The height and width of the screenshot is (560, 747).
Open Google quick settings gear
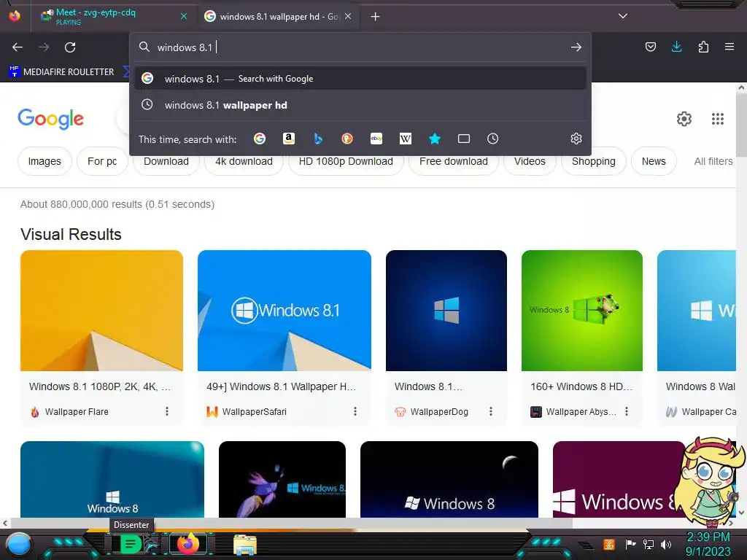point(684,119)
